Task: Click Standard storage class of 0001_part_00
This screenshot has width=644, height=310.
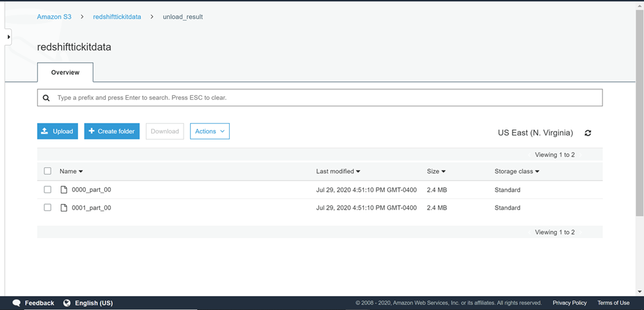Action: 507,208
